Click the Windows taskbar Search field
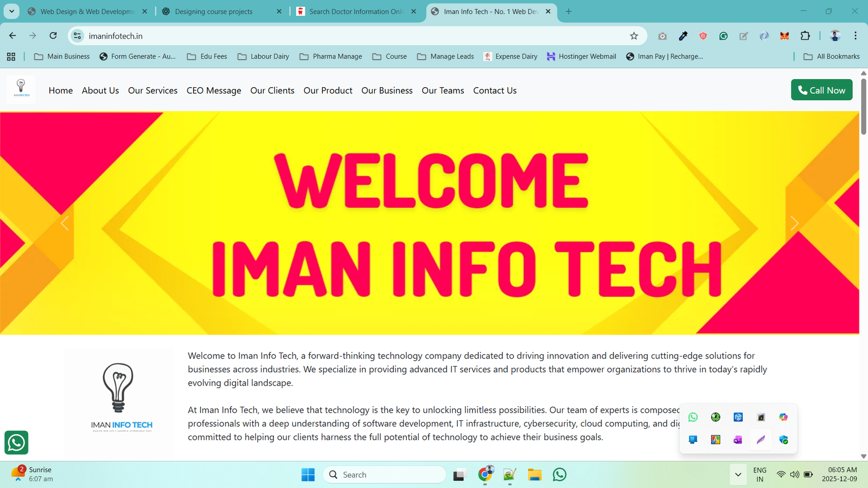 point(385,475)
